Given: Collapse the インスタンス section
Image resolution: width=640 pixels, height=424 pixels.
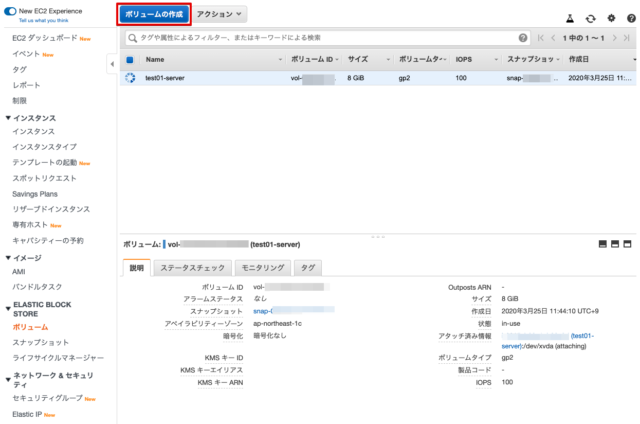Looking at the screenshot, I should click(8, 118).
